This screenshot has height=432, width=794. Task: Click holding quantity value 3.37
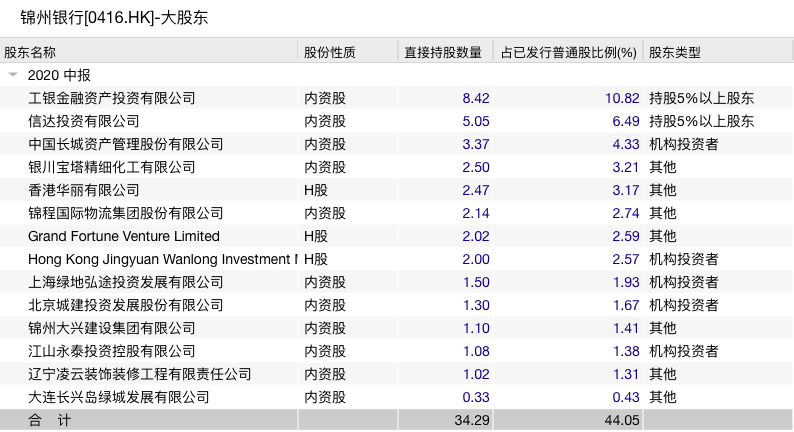click(475, 144)
